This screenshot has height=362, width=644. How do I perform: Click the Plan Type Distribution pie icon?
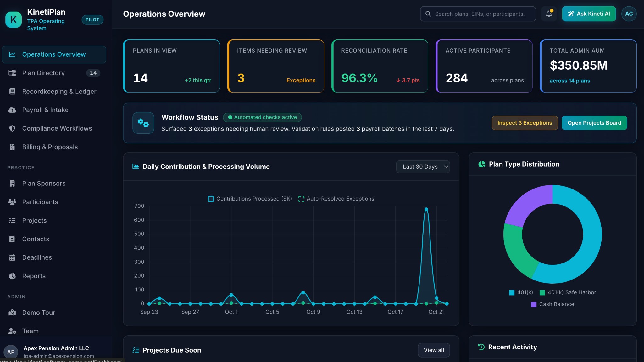pos(482,164)
